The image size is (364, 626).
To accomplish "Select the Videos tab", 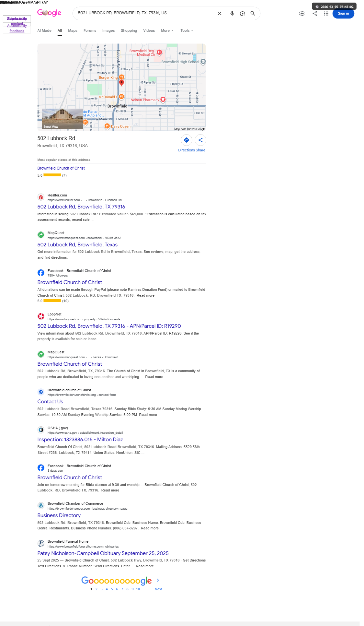I will click(149, 30).
